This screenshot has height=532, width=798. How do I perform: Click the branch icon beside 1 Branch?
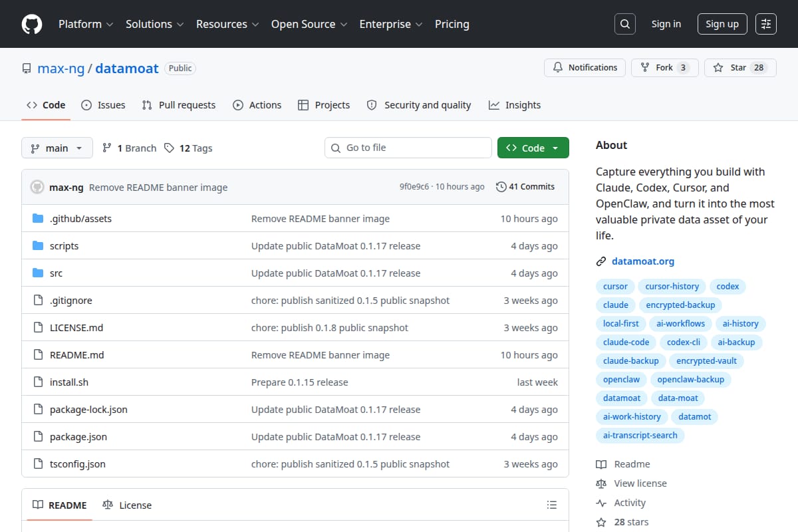coord(106,148)
